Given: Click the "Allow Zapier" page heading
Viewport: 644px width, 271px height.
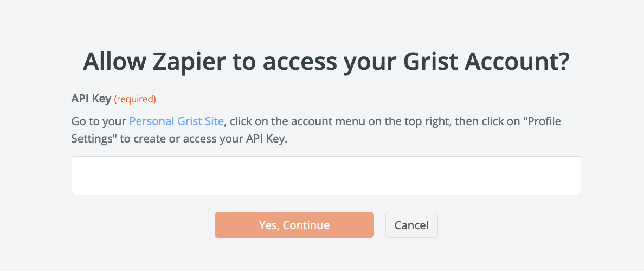Looking at the screenshot, I should coord(326,62).
